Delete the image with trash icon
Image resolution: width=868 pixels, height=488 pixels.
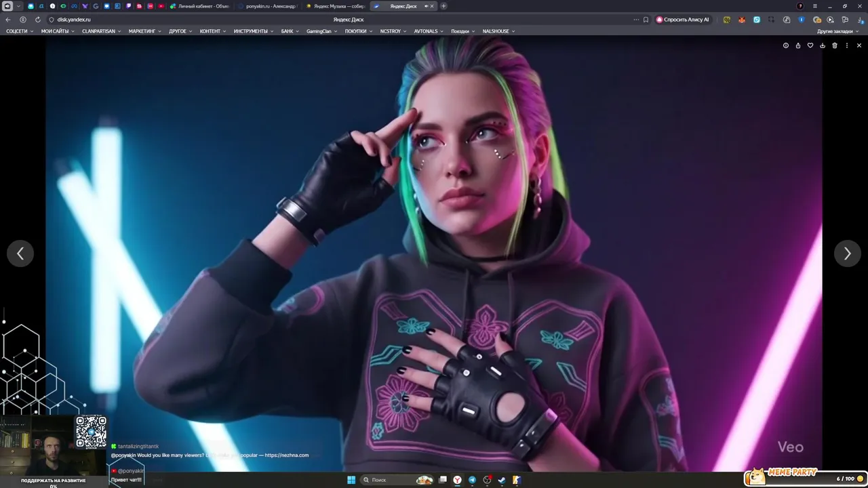(835, 45)
